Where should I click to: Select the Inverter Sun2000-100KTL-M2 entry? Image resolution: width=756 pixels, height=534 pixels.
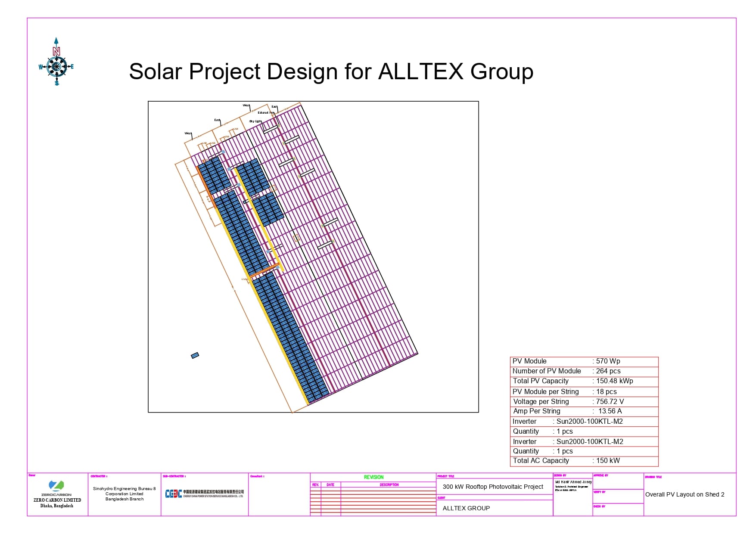[589, 421]
